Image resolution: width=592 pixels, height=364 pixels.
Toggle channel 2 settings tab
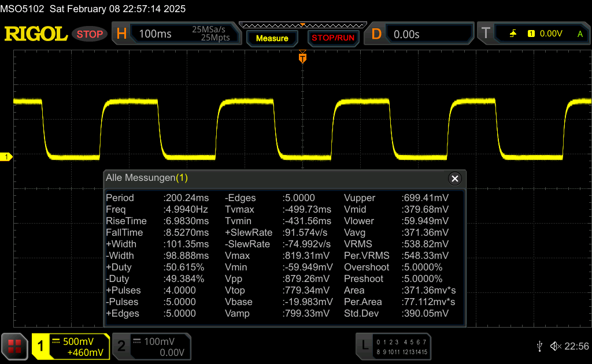pyautogui.click(x=152, y=346)
